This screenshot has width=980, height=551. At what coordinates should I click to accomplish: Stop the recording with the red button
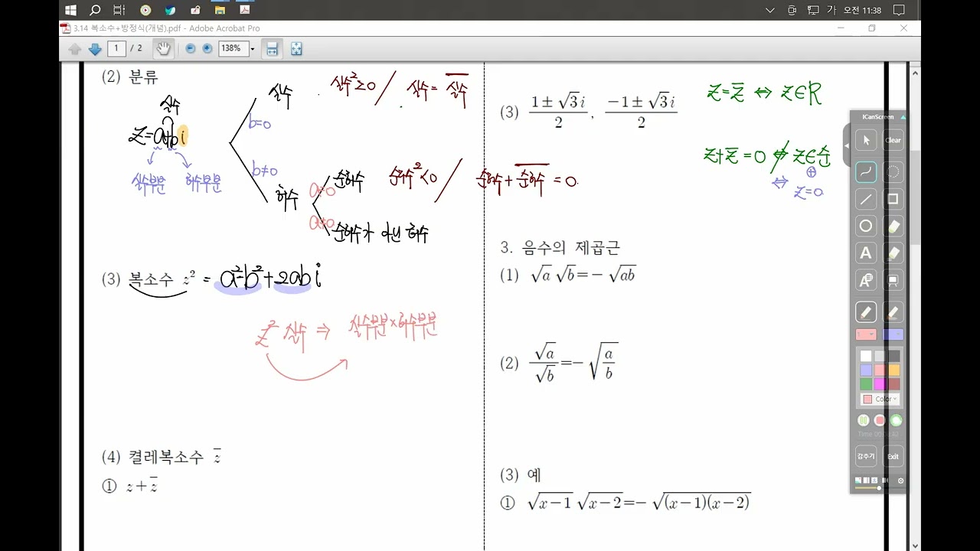(880, 420)
